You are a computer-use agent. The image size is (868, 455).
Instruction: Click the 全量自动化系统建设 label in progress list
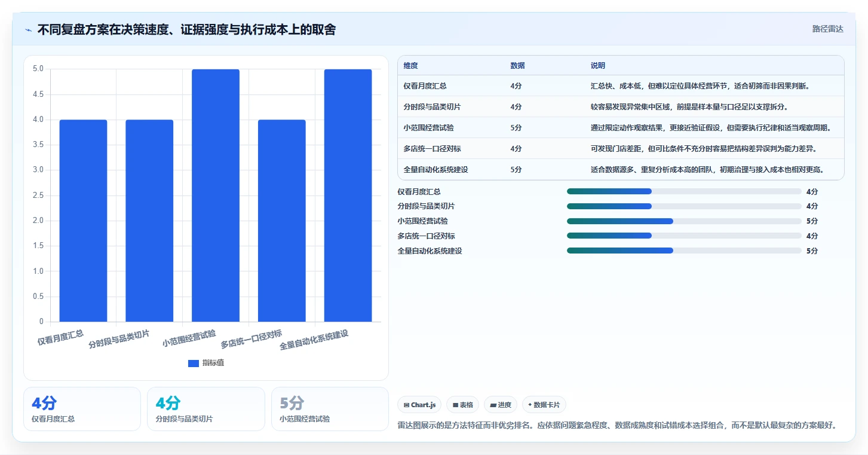point(430,251)
